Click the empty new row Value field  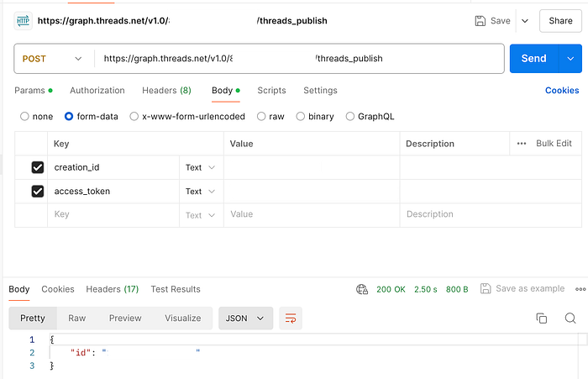pos(312,214)
